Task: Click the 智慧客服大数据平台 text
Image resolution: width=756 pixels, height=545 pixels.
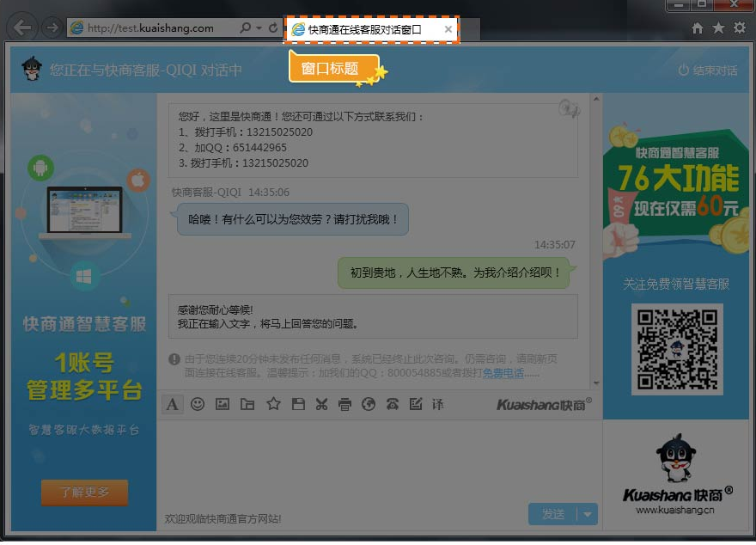Action: point(84,430)
